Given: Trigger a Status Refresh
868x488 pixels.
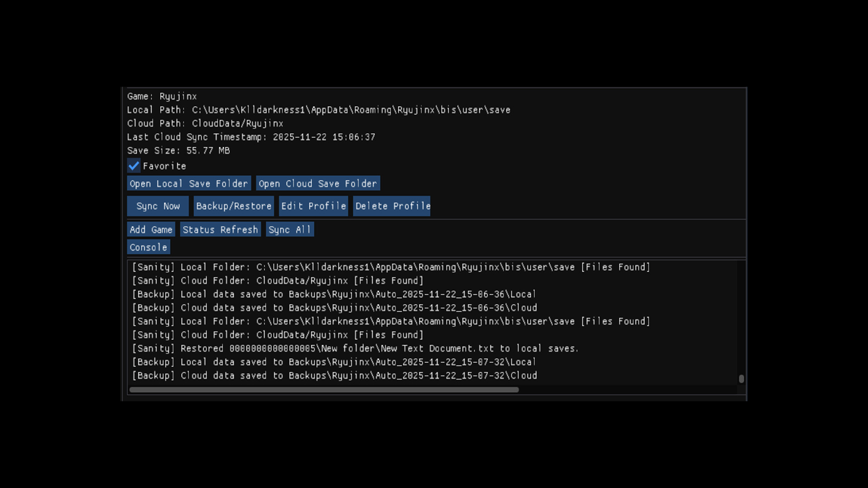Looking at the screenshot, I should click(x=220, y=229).
